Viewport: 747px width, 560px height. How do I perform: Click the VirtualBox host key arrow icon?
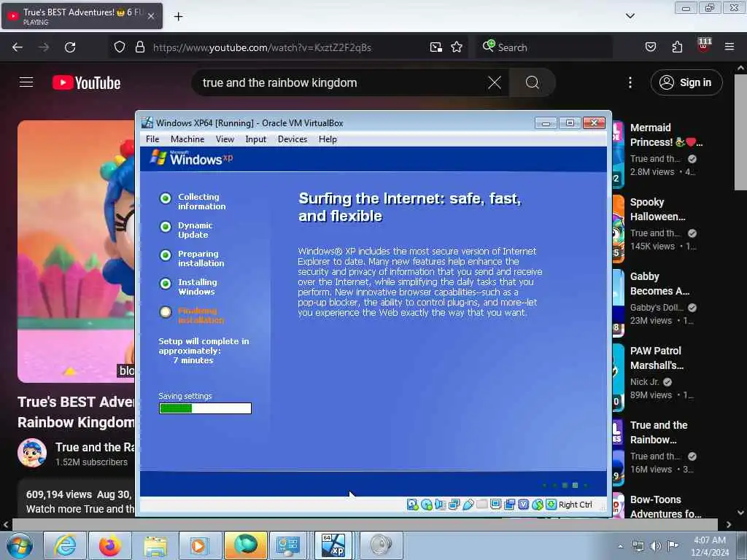(x=551, y=505)
